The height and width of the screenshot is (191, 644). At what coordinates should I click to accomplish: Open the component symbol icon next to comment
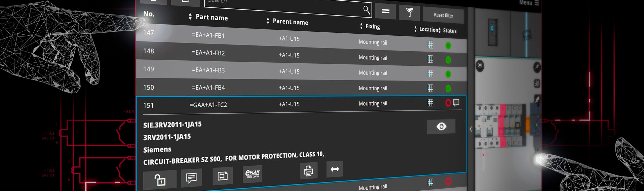(222, 176)
